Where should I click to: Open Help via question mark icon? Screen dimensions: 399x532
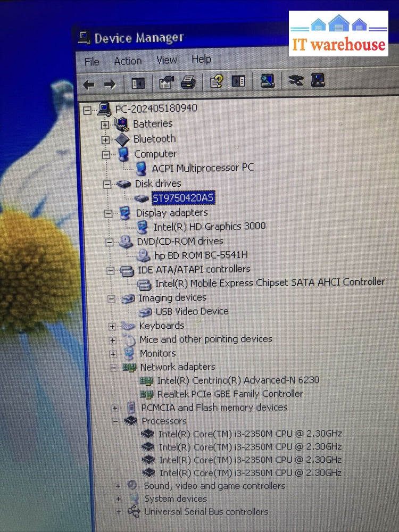tap(217, 81)
